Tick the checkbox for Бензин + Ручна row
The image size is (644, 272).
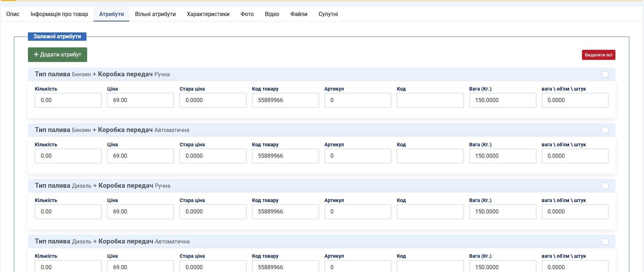(605, 75)
